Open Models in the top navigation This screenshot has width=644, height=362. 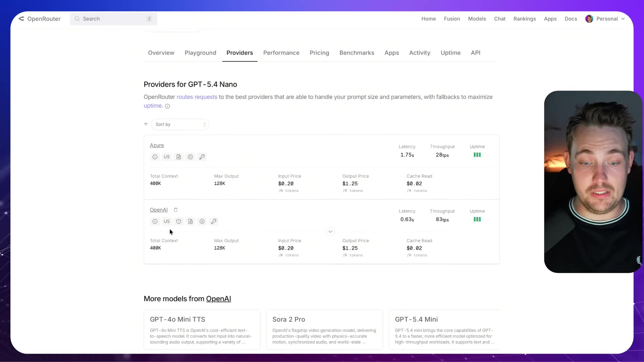[x=477, y=19]
